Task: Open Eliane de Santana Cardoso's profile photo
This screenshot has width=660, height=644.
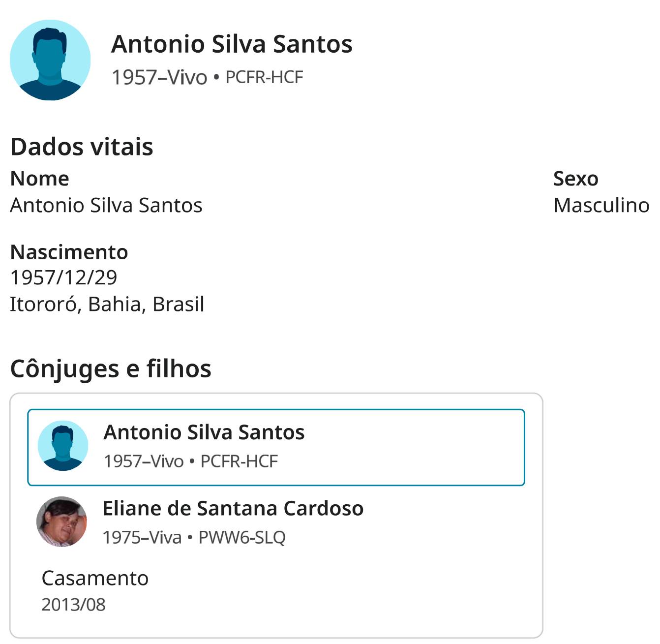Action: click(62, 521)
